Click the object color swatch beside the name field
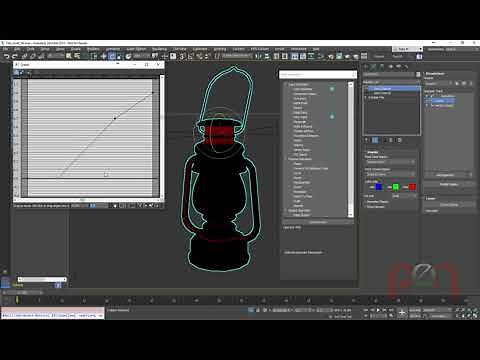Screen dimensions: 480x360 (x=418, y=74)
